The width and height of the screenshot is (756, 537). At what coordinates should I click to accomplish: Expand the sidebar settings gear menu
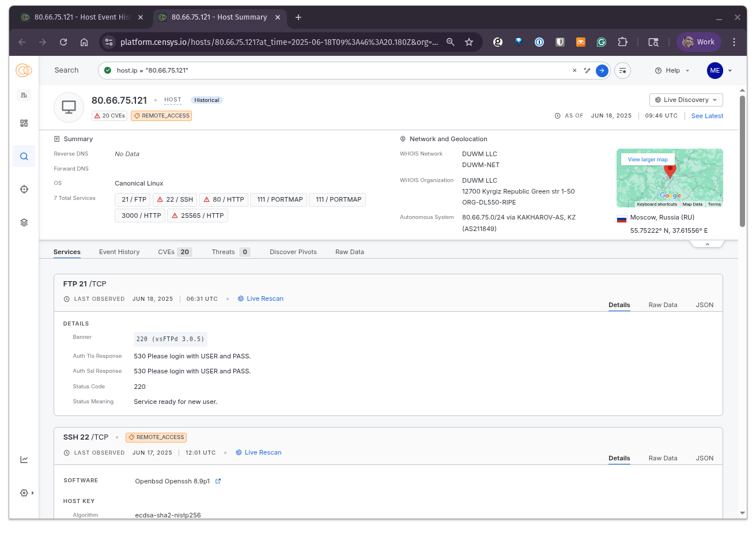[x=25, y=493]
